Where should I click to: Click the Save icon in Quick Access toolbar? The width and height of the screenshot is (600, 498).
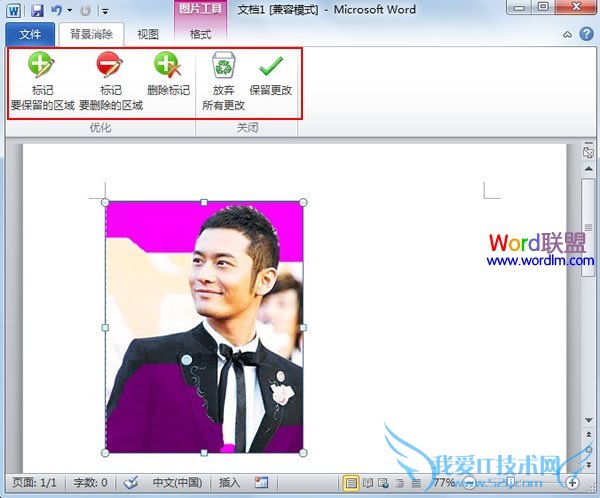click(x=37, y=10)
